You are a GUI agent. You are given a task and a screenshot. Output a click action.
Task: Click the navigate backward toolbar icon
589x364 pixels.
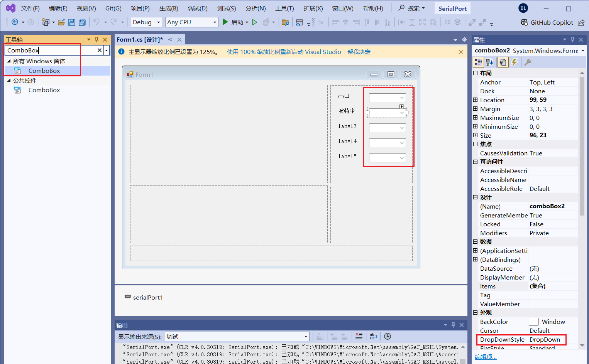tap(15, 22)
